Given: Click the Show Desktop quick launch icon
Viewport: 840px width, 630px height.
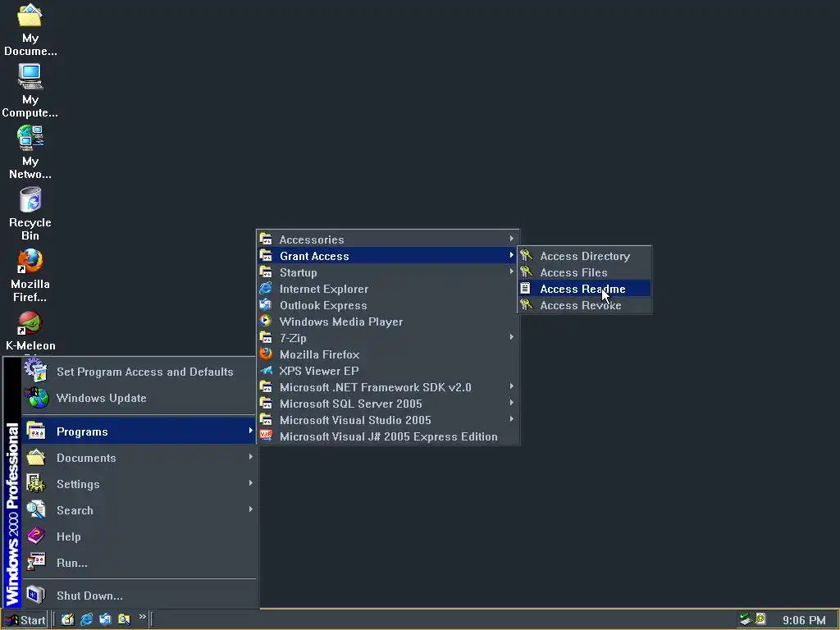Looking at the screenshot, I should (x=67, y=619).
